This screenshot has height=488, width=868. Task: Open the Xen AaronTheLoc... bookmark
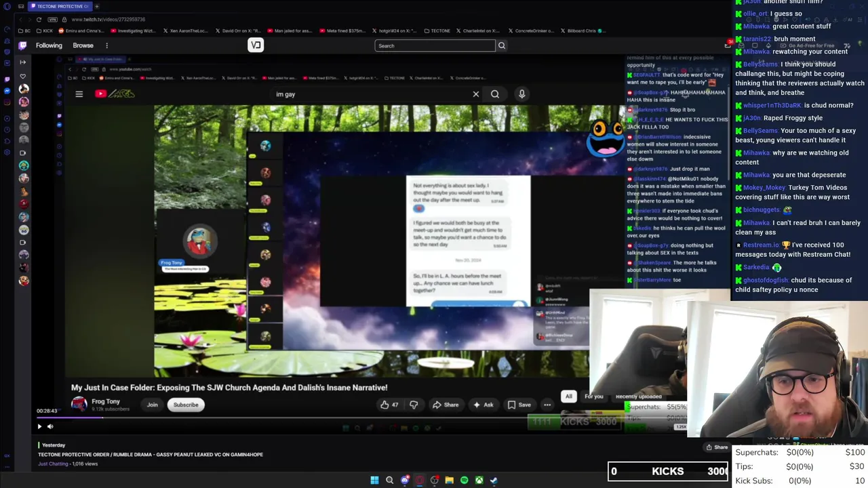point(187,30)
